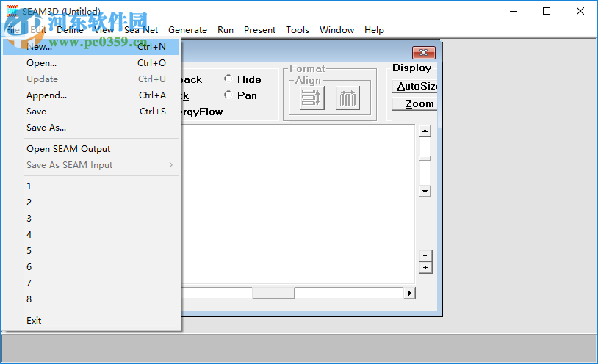Choose Open... from the File menu
The width and height of the screenshot is (598, 364).
point(91,63)
